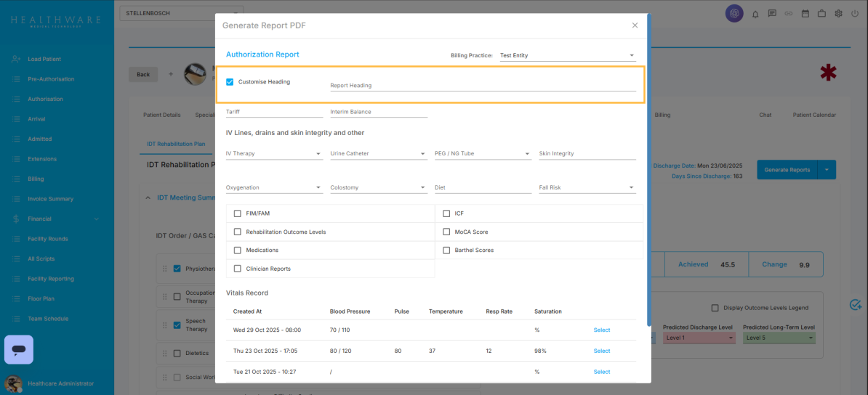The width and height of the screenshot is (868, 395).
Task: Open settings gear icon
Action: pyautogui.click(x=838, y=14)
